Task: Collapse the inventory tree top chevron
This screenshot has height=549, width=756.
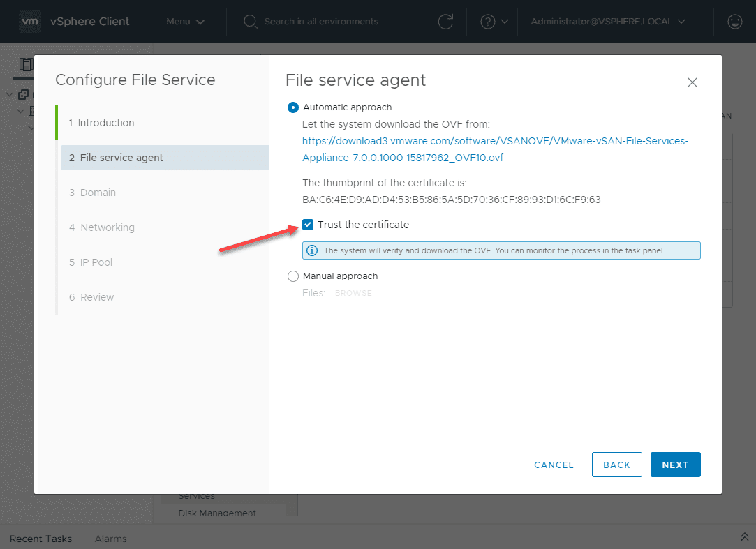Action: pos(9,94)
